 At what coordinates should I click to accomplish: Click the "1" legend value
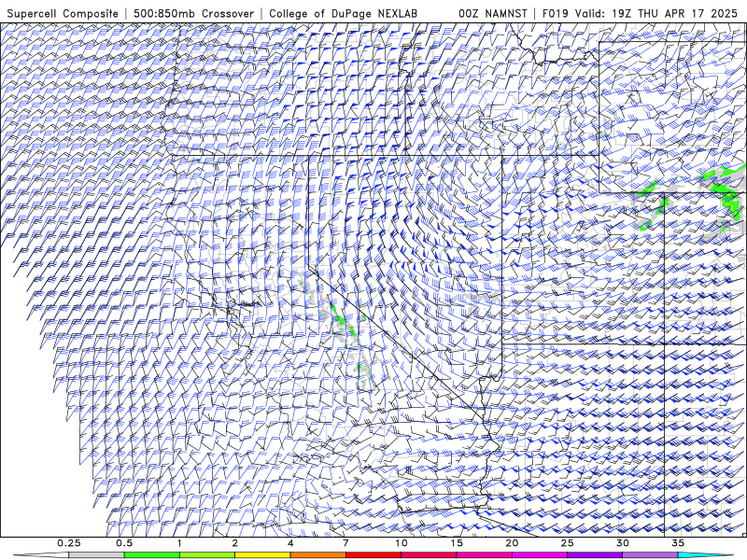[x=179, y=543]
